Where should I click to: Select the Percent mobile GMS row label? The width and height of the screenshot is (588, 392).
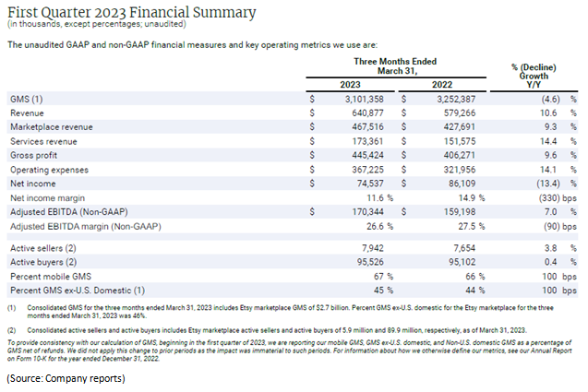50,276
